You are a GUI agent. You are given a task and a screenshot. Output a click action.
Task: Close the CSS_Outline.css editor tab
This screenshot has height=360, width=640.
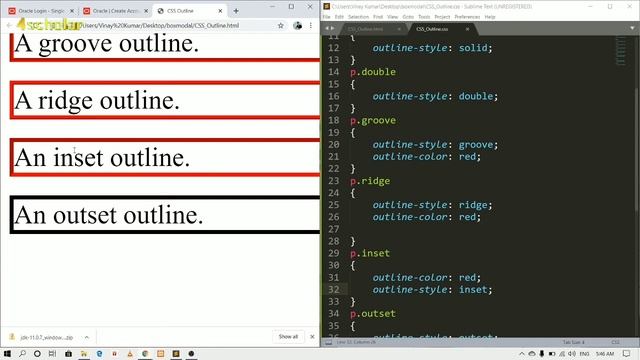467,29
